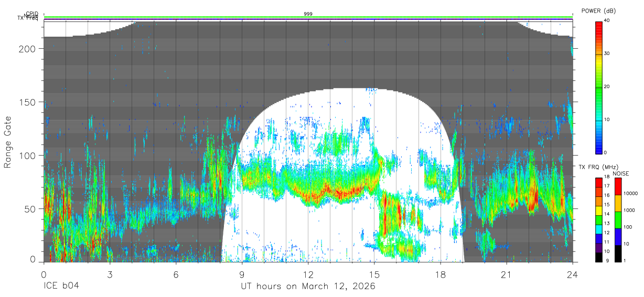Click the red segment of the NOISE bar
This screenshot has height=297, width=644.
[618, 186]
